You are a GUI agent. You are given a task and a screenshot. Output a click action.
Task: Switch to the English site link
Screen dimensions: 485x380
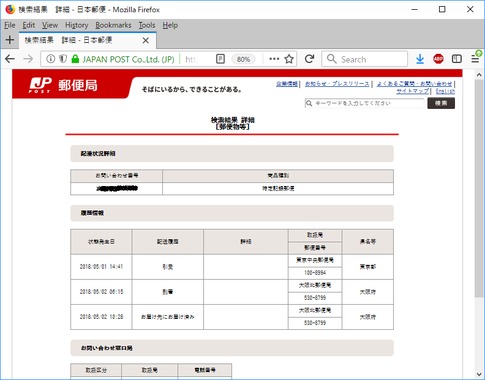point(445,91)
